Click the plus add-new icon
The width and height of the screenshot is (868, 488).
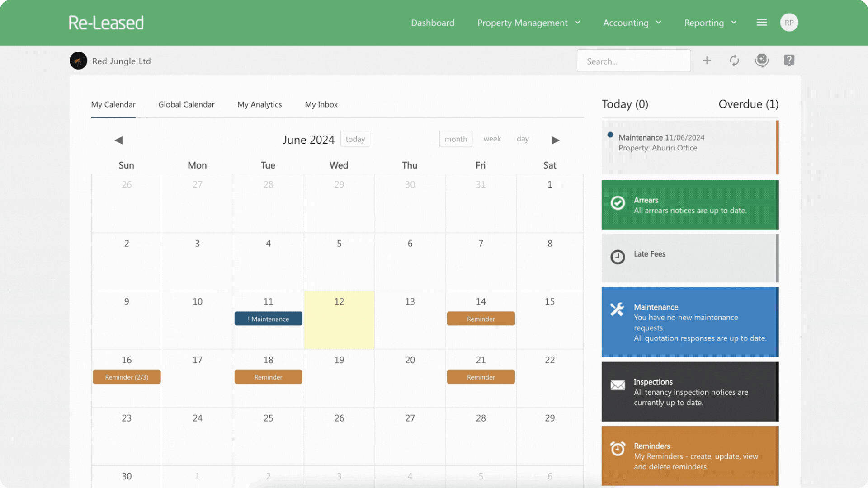707,61
